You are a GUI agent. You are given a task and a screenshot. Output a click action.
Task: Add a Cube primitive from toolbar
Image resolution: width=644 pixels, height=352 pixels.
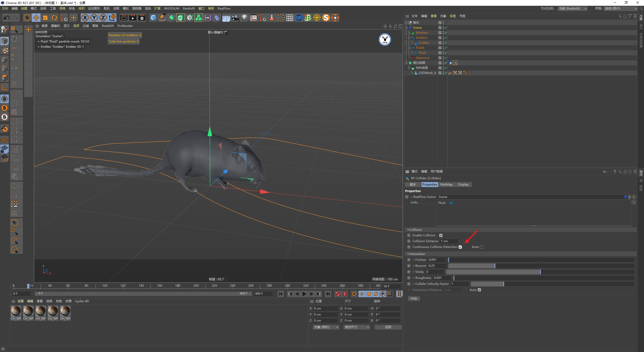(x=153, y=18)
